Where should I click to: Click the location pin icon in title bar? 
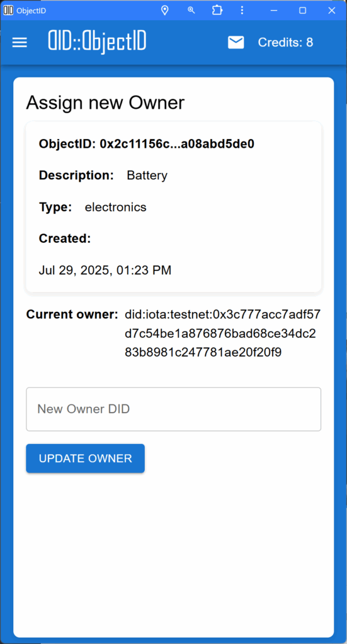(165, 11)
